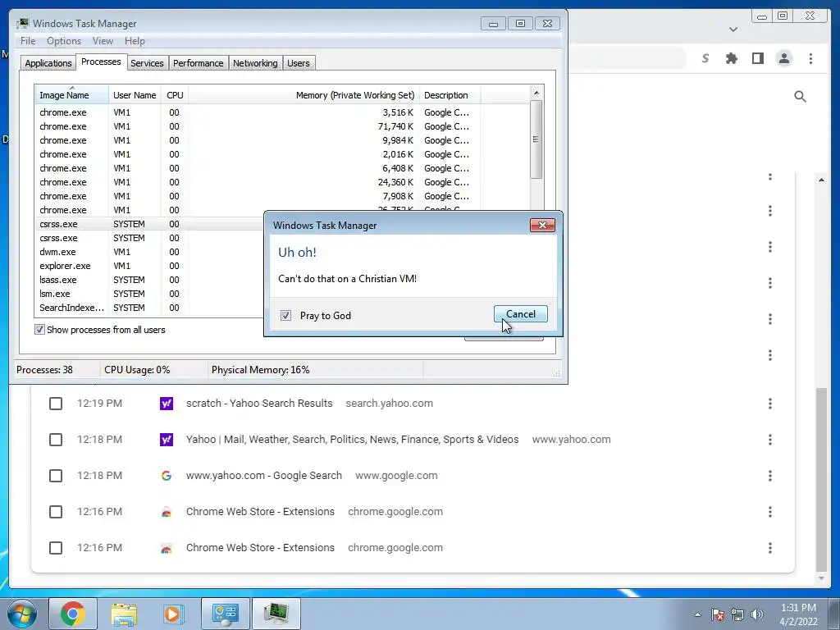Select the www.yahoo.com Google Search checkbox
Screen dimensions: 840x630
(x=56, y=476)
